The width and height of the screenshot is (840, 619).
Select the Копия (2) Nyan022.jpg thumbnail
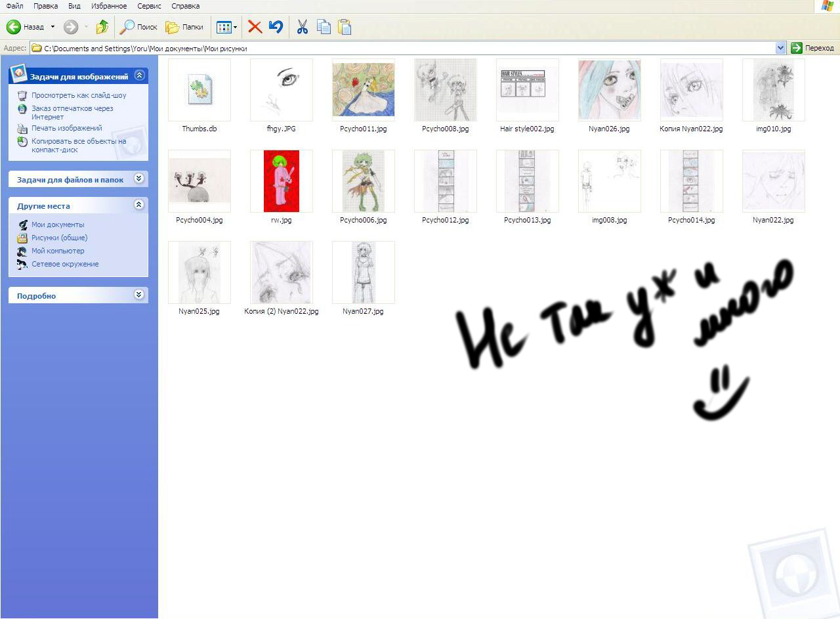pos(282,272)
